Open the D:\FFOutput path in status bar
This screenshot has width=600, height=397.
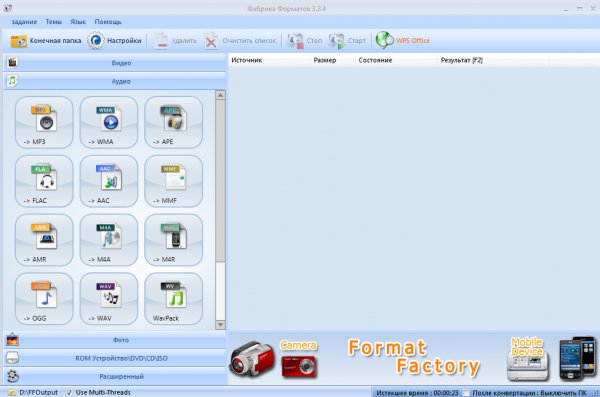[38, 392]
